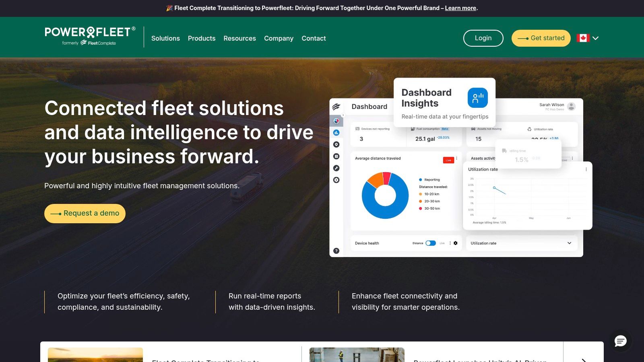Image resolution: width=644 pixels, height=362 pixels.
Task: Click the car icon beside Assets not moving
Action: (x=473, y=129)
